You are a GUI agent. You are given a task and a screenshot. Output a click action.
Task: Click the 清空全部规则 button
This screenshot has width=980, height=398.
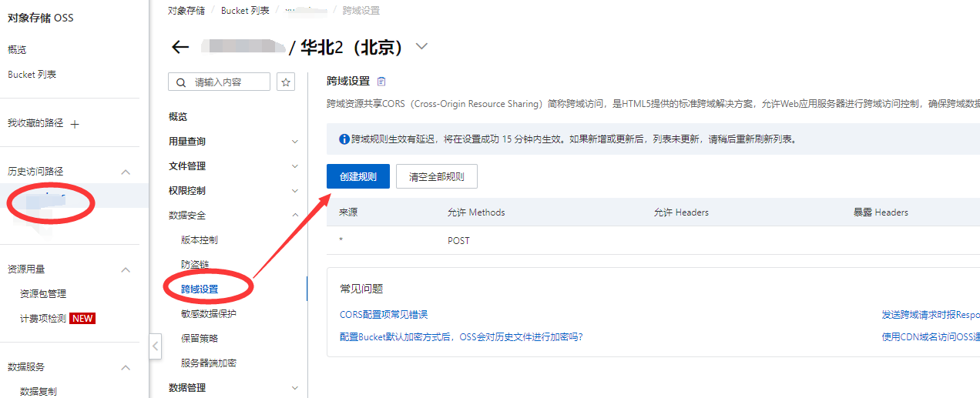tap(437, 176)
